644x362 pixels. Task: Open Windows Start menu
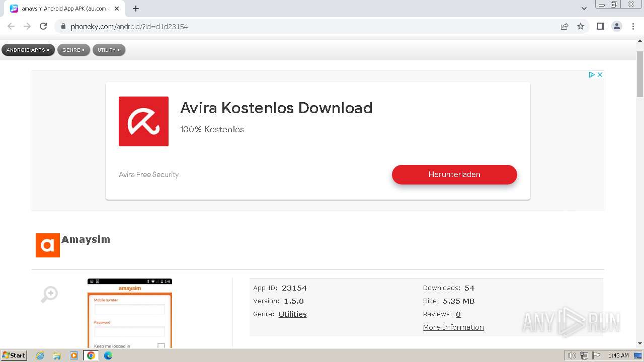(14, 355)
